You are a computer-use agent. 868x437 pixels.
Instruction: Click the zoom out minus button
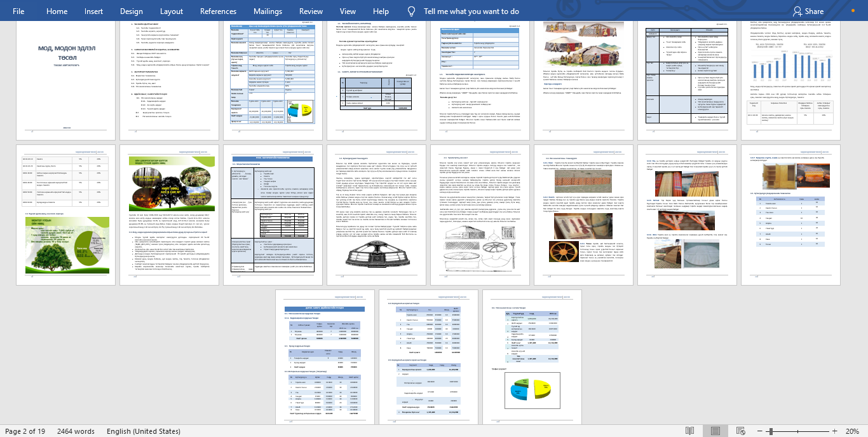758,431
